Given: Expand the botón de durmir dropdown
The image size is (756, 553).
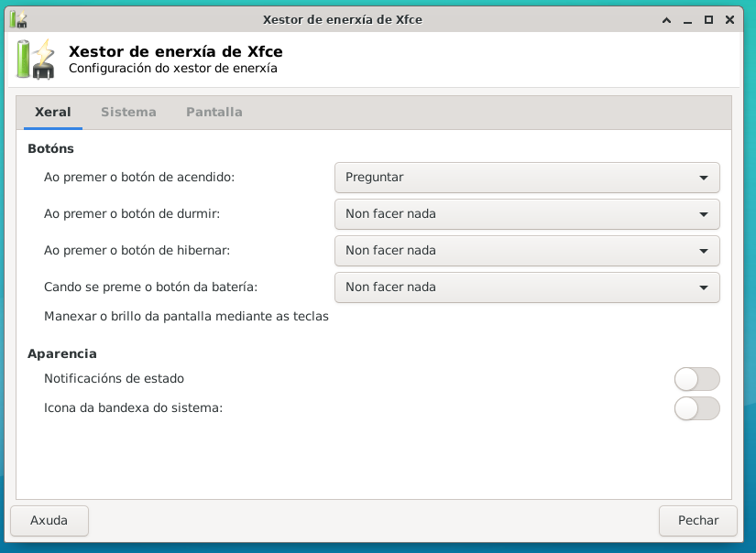Looking at the screenshot, I should pyautogui.click(x=527, y=214).
